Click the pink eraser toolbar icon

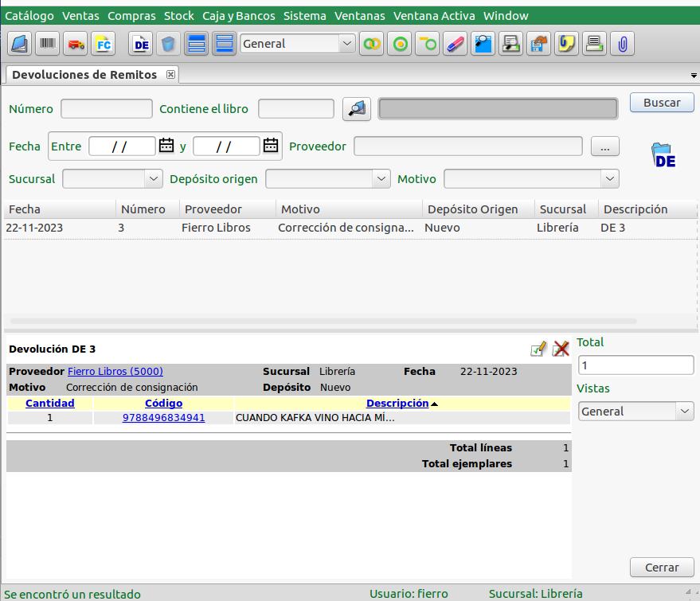click(455, 44)
